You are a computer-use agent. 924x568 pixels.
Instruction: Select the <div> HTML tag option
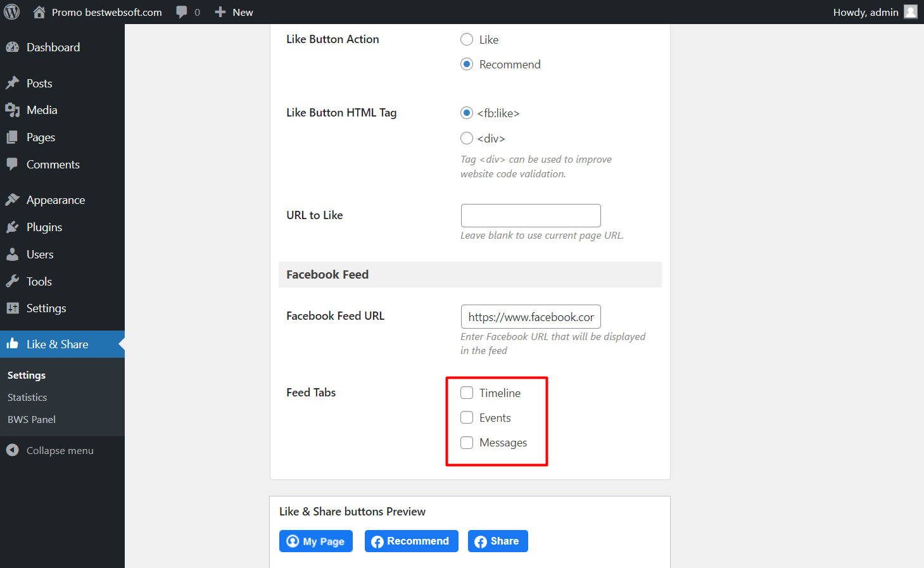[467, 138]
